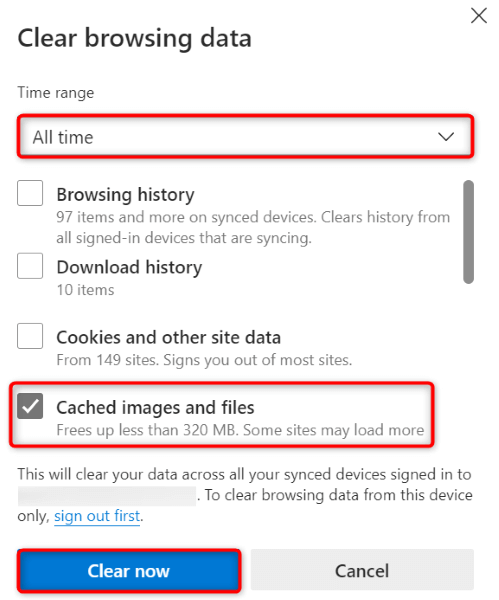The width and height of the screenshot is (499, 600).
Task: Click the From 149 sites description
Action: point(204,360)
